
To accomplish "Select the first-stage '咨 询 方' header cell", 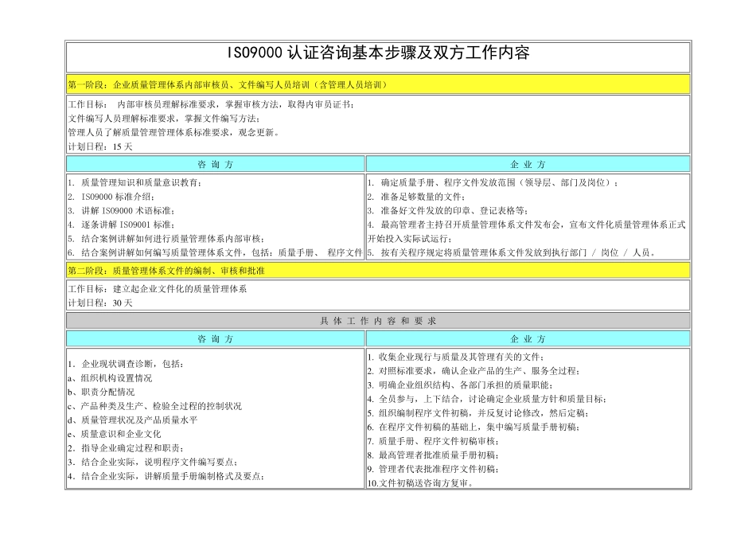I will click(x=215, y=164).
